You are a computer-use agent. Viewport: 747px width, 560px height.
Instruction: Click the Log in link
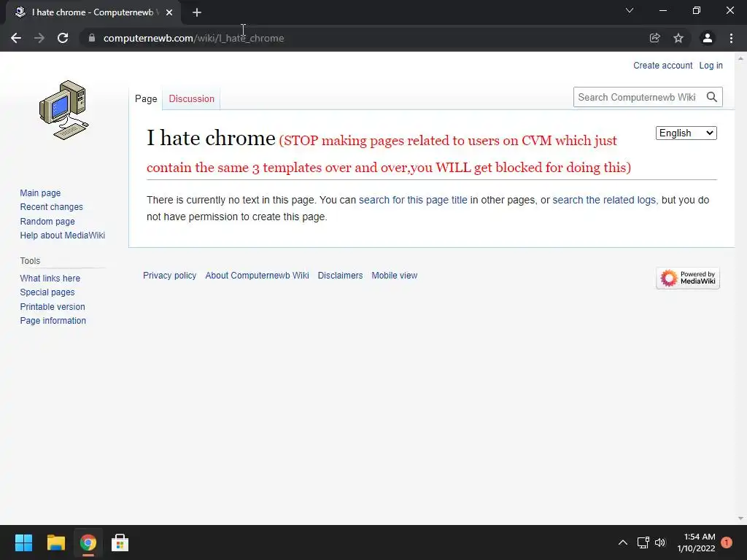tap(711, 65)
